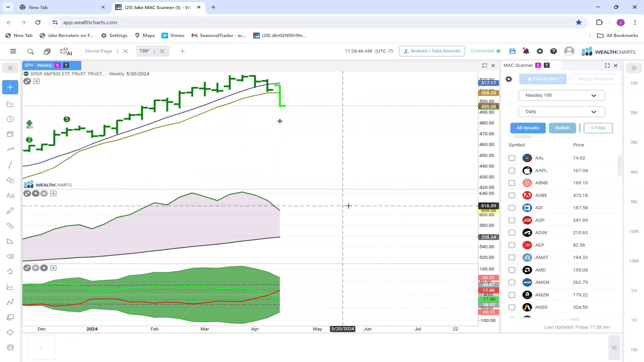Select the eraser delete tool
The image size is (644, 362).
pos(10,256)
